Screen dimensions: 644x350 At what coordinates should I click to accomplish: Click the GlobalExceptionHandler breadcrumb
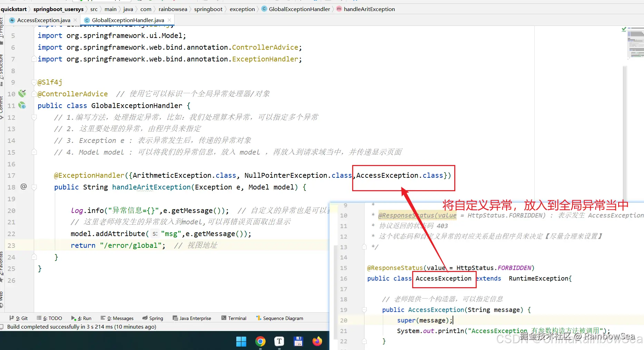coord(299,9)
